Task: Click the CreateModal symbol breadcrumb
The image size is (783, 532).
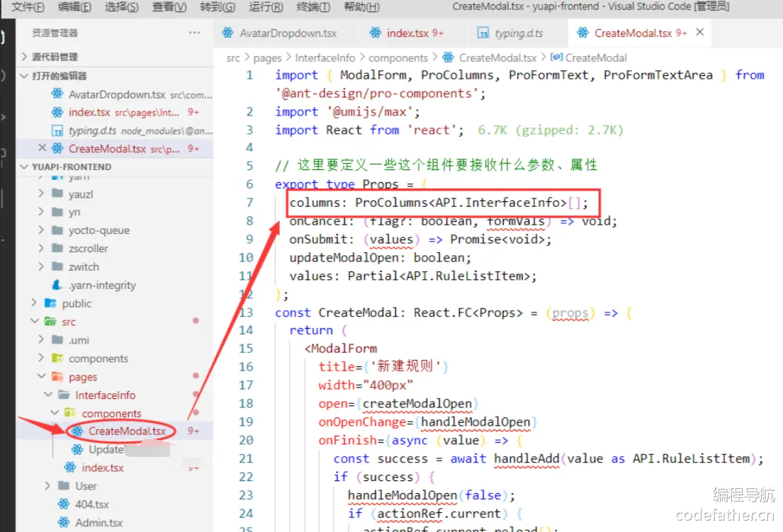Action: (x=596, y=58)
